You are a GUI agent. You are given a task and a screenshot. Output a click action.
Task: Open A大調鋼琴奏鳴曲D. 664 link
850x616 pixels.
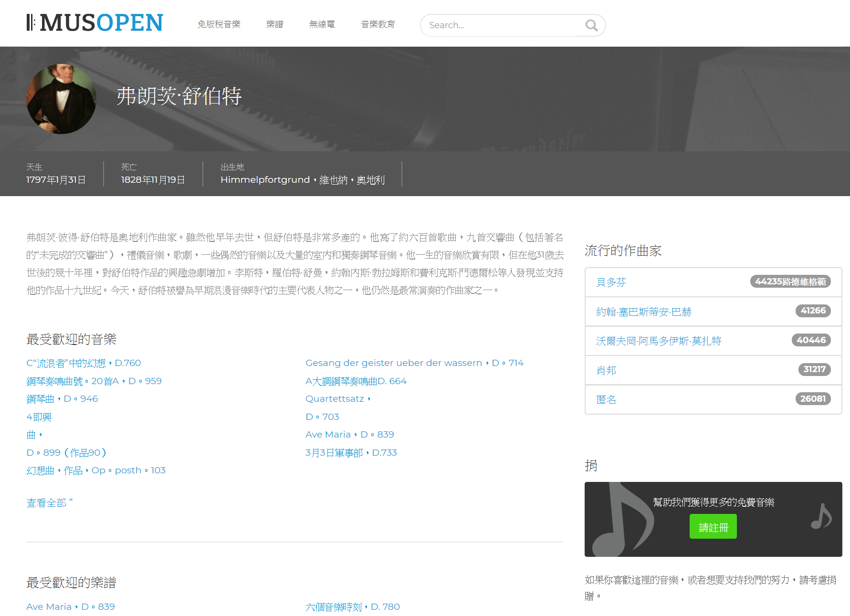point(356,381)
